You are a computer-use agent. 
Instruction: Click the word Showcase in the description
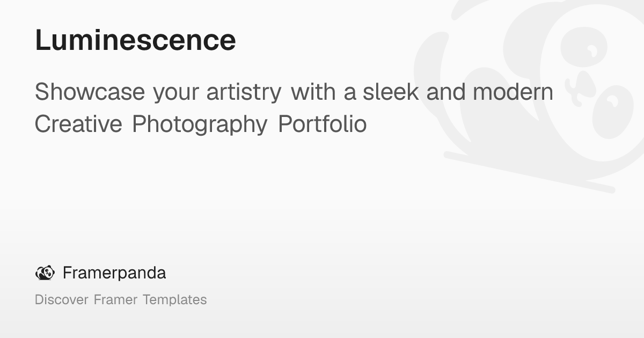point(90,92)
